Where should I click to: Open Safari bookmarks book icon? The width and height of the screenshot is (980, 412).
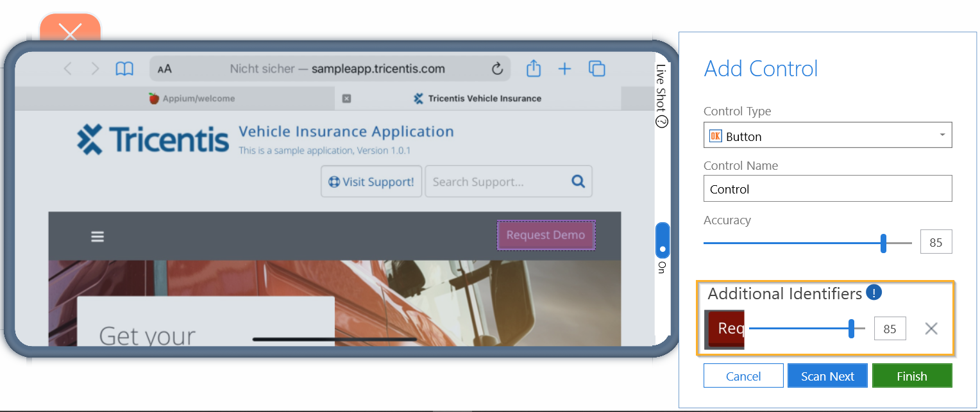[x=124, y=69]
